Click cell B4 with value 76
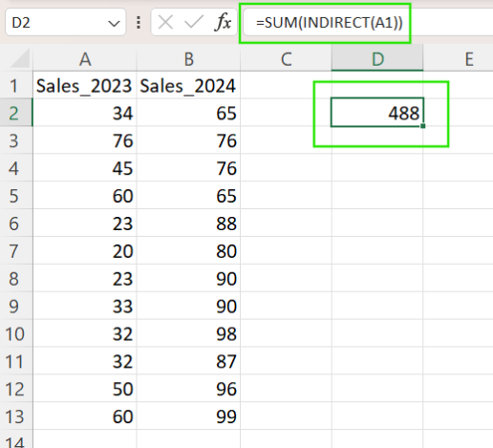Screen dimensions: 493x448 click(x=188, y=168)
